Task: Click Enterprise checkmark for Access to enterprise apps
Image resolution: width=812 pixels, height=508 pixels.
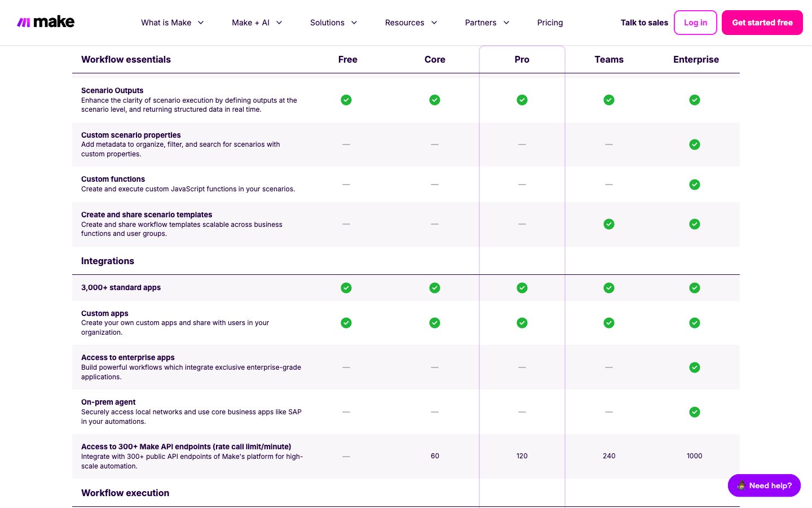Action: coord(695,367)
